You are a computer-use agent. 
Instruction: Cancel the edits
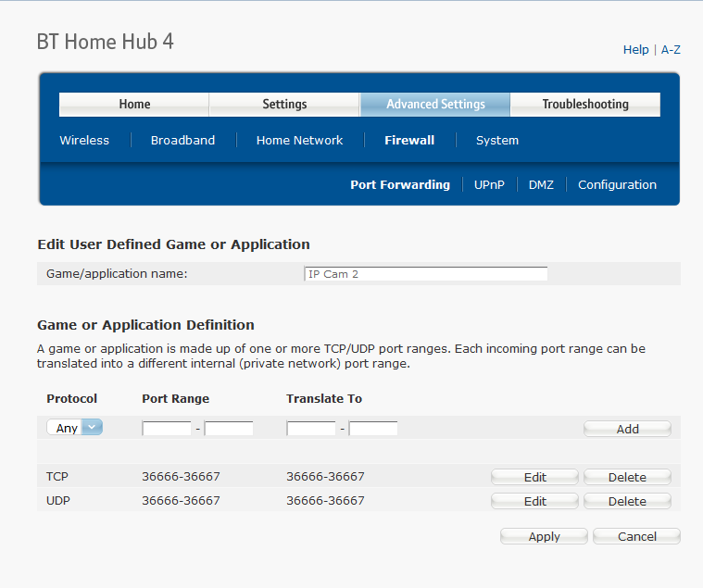point(636,536)
